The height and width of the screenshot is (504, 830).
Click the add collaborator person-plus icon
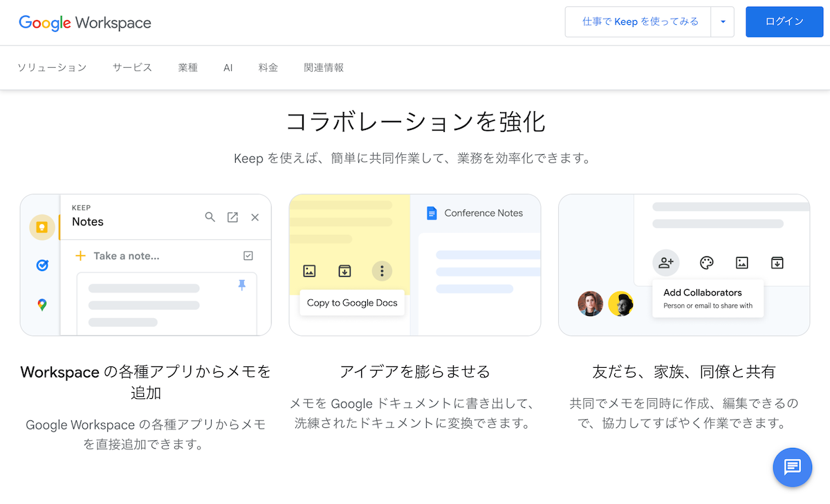(x=666, y=263)
